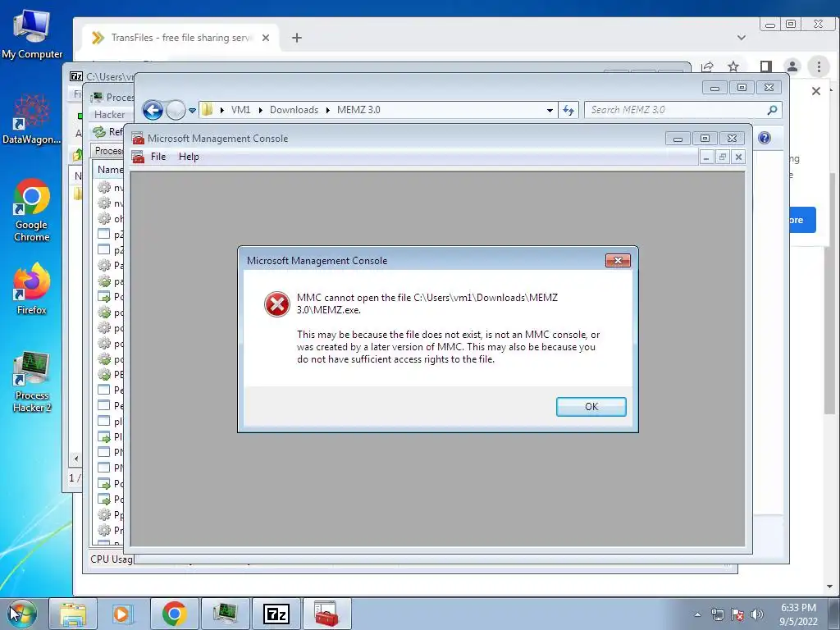Switch to Process Hacker in the taskbar
The height and width of the screenshot is (630, 840).
coord(225,614)
